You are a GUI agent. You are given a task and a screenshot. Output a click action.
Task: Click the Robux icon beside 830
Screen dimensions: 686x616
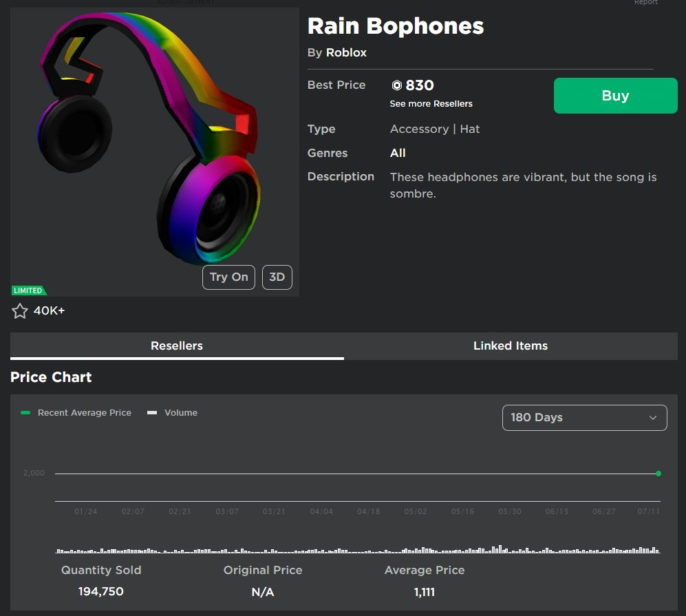click(x=396, y=85)
